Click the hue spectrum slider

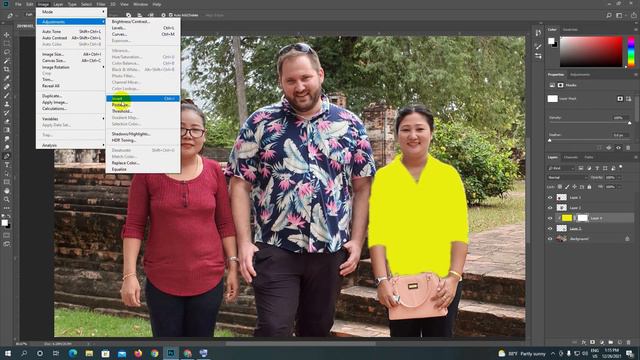coord(631,51)
